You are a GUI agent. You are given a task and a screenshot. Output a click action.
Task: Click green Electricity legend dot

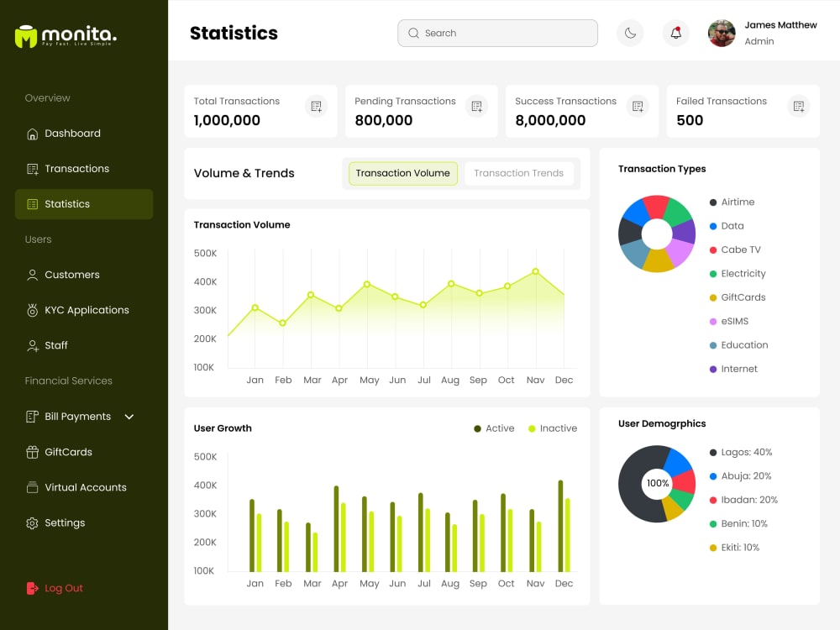coord(713,274)
